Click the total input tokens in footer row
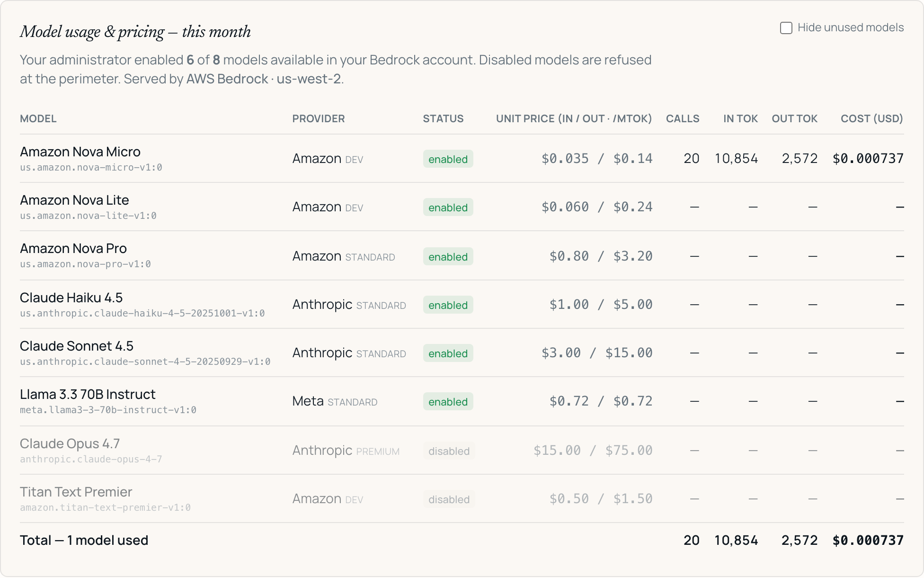 [x=736, y=541]
